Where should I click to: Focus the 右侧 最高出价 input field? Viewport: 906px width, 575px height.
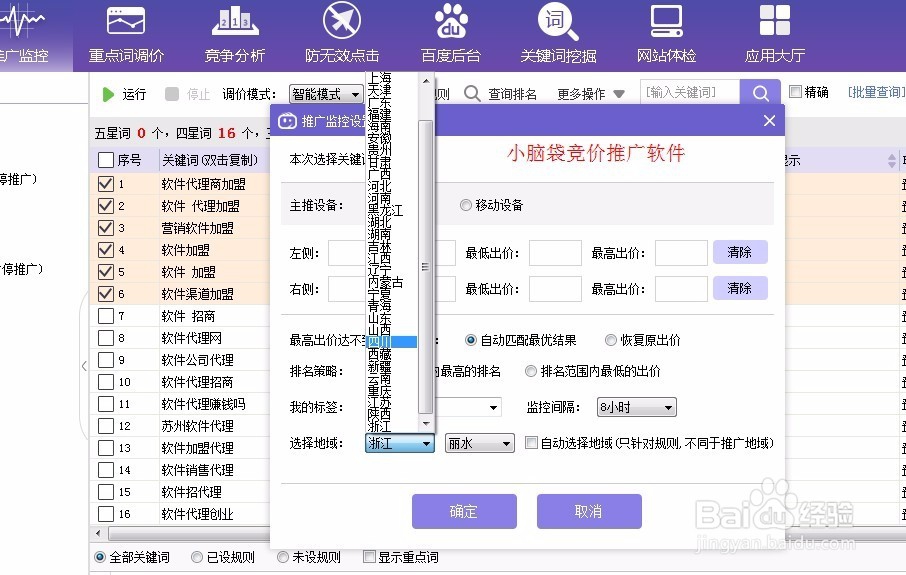tap(681, 288)
